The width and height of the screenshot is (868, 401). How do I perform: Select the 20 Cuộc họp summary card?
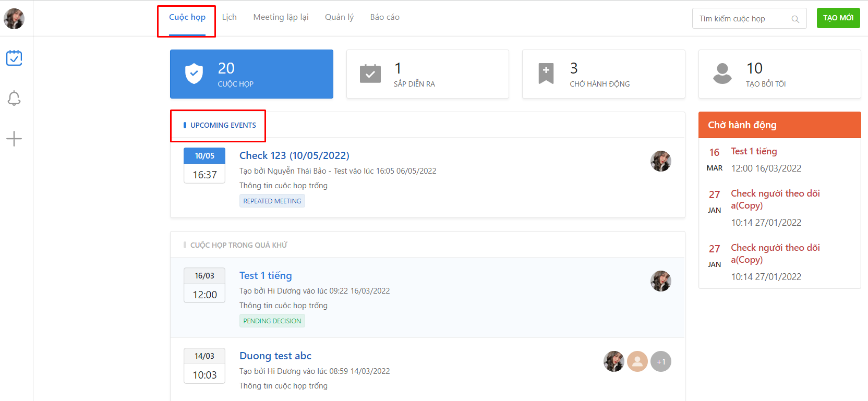(x=251, y=74)
